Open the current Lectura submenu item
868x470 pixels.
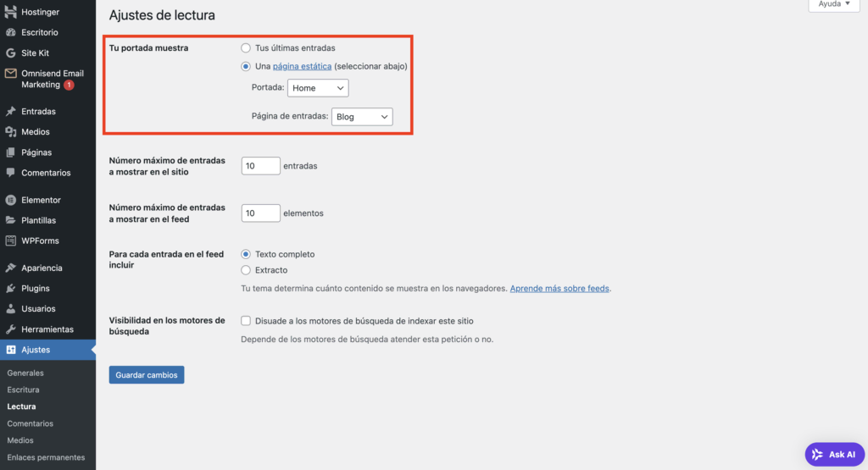21,406
